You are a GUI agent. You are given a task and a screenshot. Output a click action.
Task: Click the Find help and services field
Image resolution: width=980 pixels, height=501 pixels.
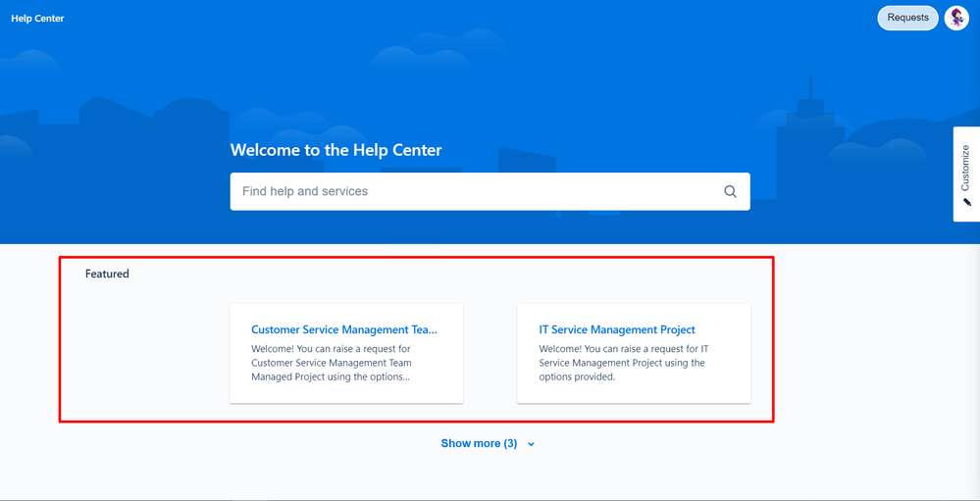click(490, 192)
